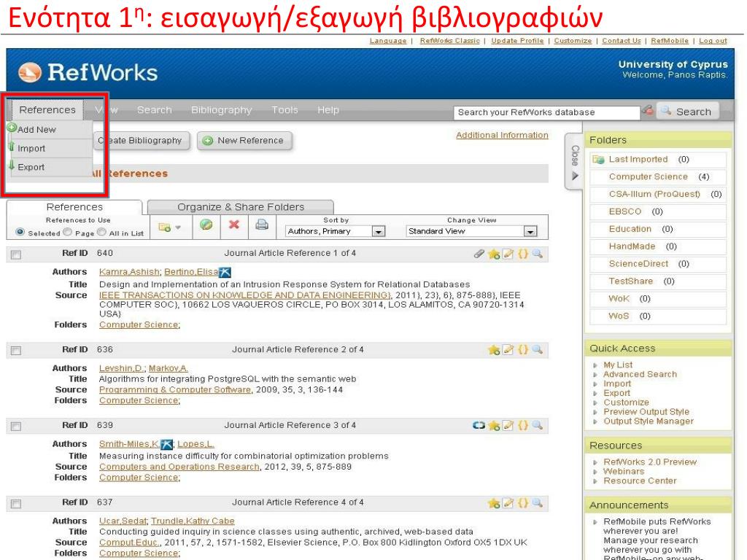Viewport: 747px width, 560px height.
Task: View reference 640 with magnifier icon
Action: pos(538,254)
